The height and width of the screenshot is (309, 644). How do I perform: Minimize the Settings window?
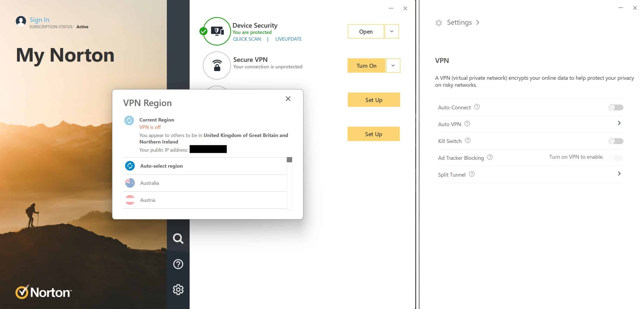(621, 8)
